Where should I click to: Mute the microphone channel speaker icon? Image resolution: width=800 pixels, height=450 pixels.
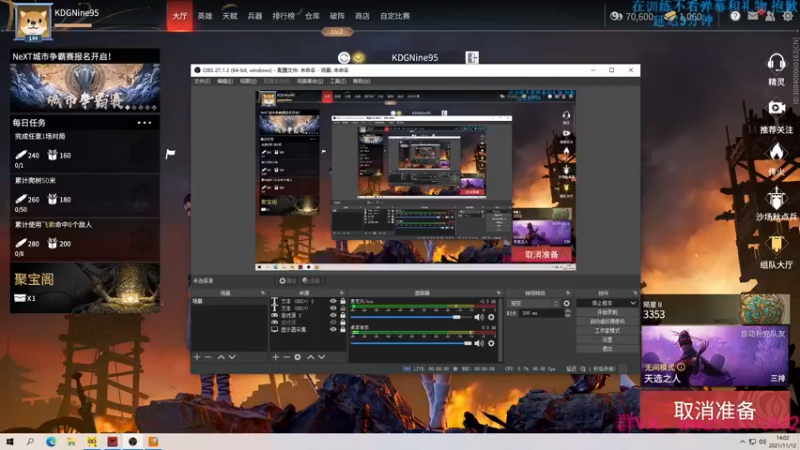click(x=479, y=317)
